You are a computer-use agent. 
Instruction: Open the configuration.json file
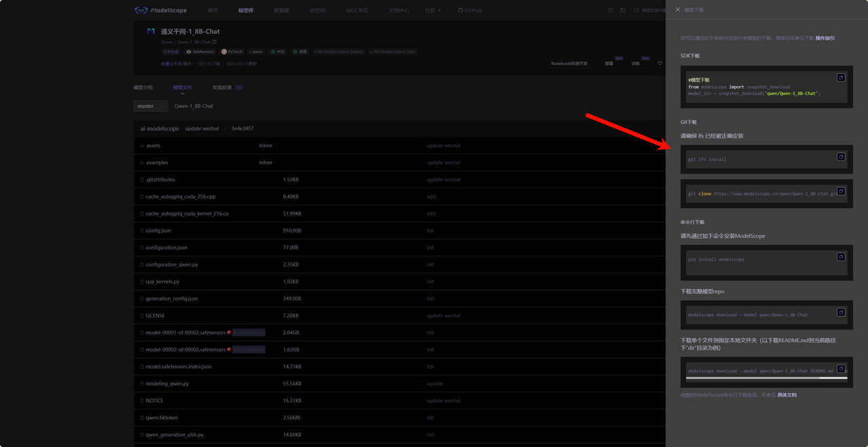pyautogui.click(x=166, y=248)
